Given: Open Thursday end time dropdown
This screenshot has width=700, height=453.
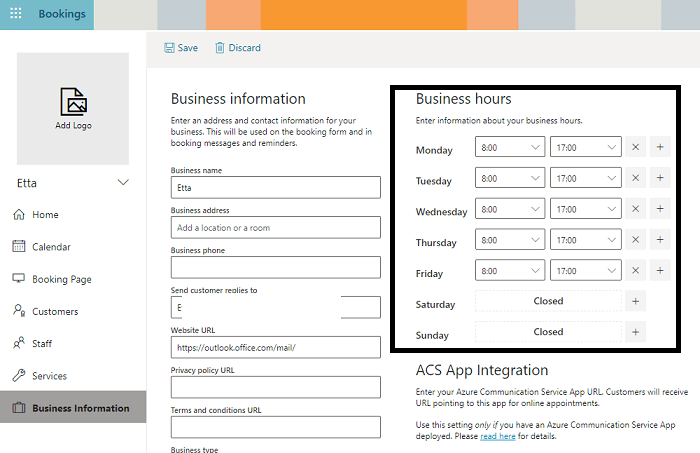Looking at the screenshot, I should point(586,239).
